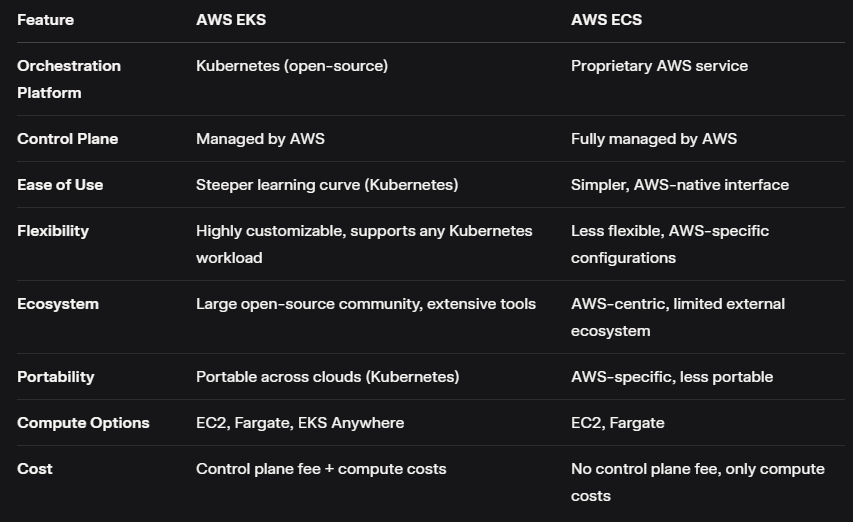Click the Simpler, AWS-native interface cell
The image size is (853, 522).
tap(679, 185)
